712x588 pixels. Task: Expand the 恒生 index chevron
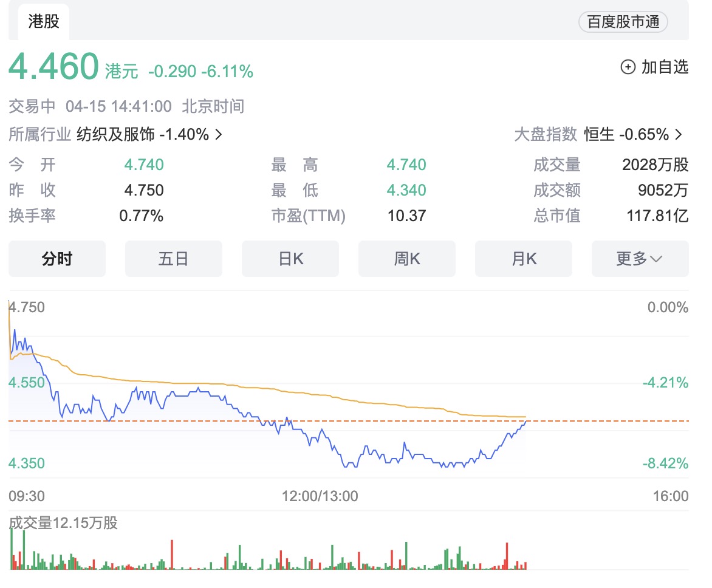pos(679,134)
